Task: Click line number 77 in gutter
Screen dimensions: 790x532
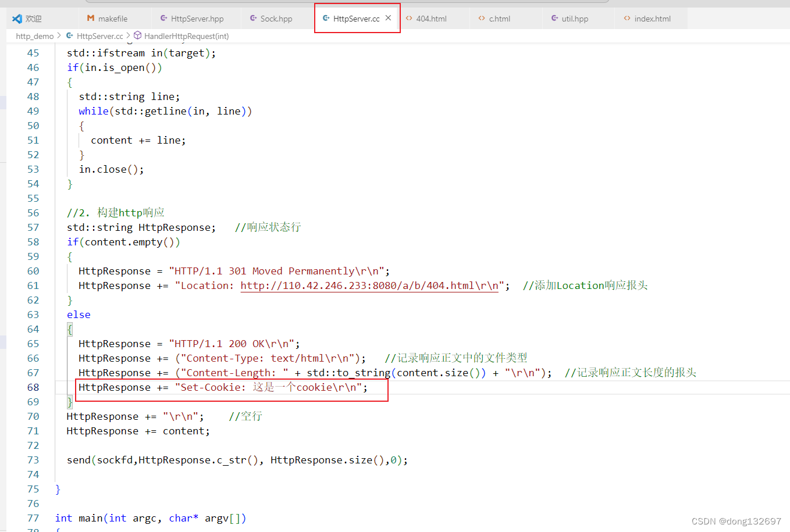Action: tap(33, 518)
